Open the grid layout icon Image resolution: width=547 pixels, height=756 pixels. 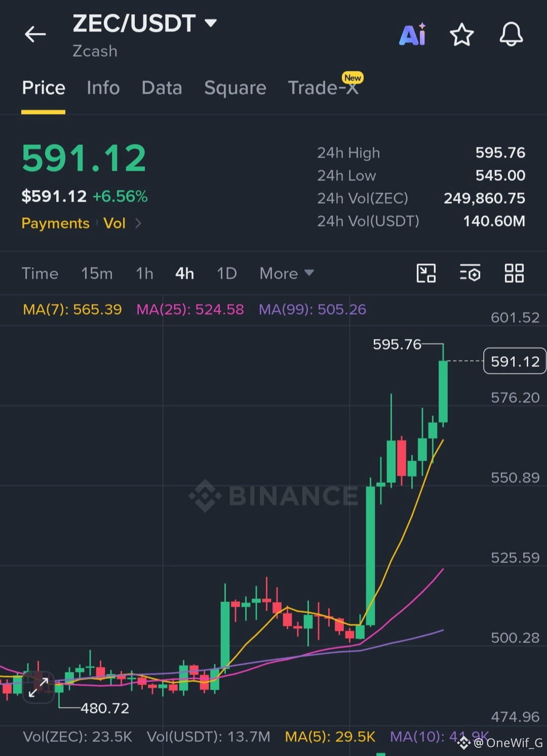(514, 273)
